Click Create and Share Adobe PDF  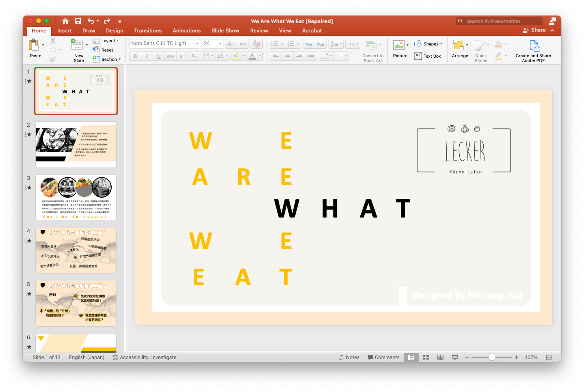[533, 51]
